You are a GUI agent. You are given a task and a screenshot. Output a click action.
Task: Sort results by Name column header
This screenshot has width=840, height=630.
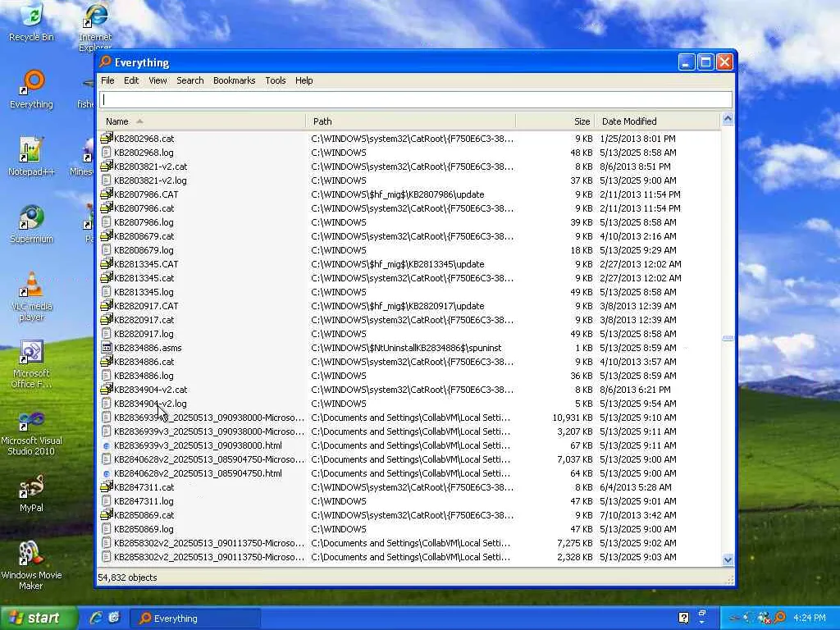pyautogui.click(x=202, y=121)
